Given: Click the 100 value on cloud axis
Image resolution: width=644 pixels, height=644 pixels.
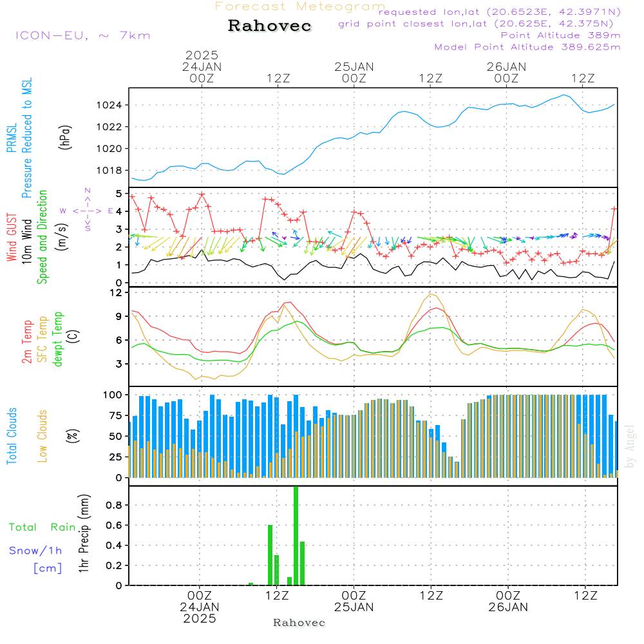Looking at the screenshot, I should tap(113, 395).
